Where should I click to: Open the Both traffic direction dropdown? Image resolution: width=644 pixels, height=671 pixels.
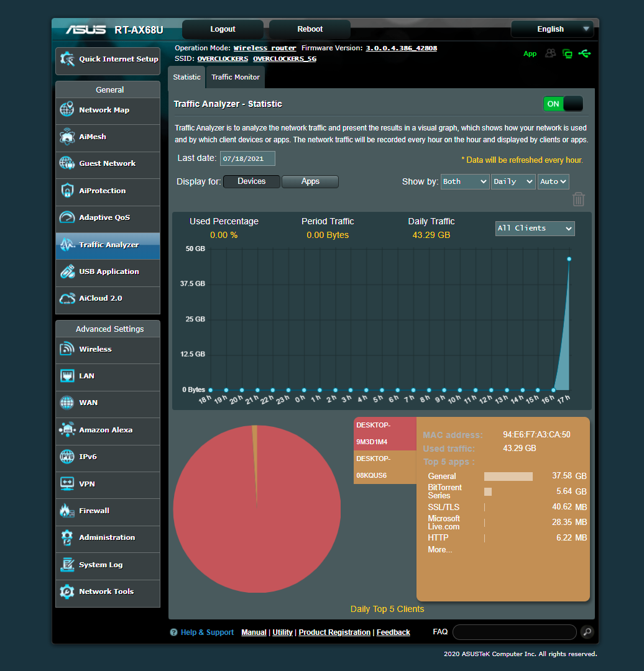point(465,181)
